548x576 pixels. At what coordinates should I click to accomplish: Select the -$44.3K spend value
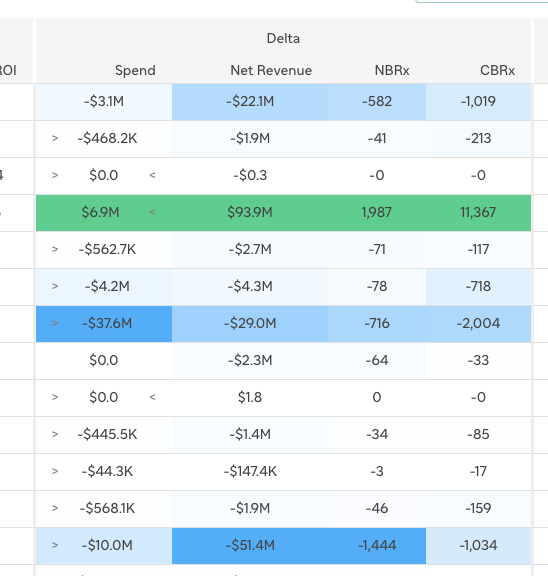coord(107,471)
